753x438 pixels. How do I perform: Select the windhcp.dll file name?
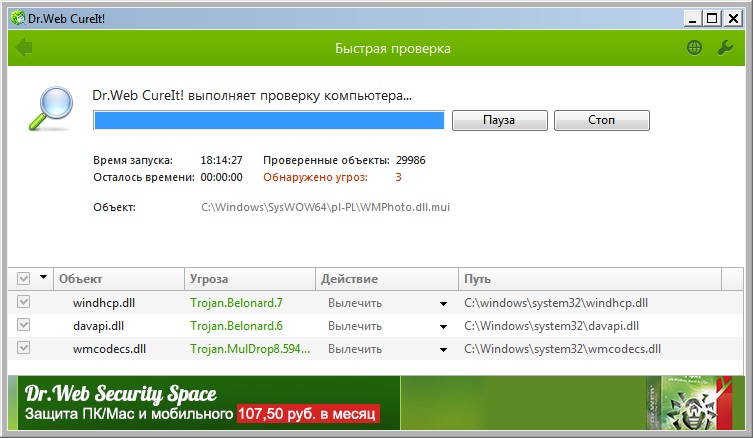point(104,303)
